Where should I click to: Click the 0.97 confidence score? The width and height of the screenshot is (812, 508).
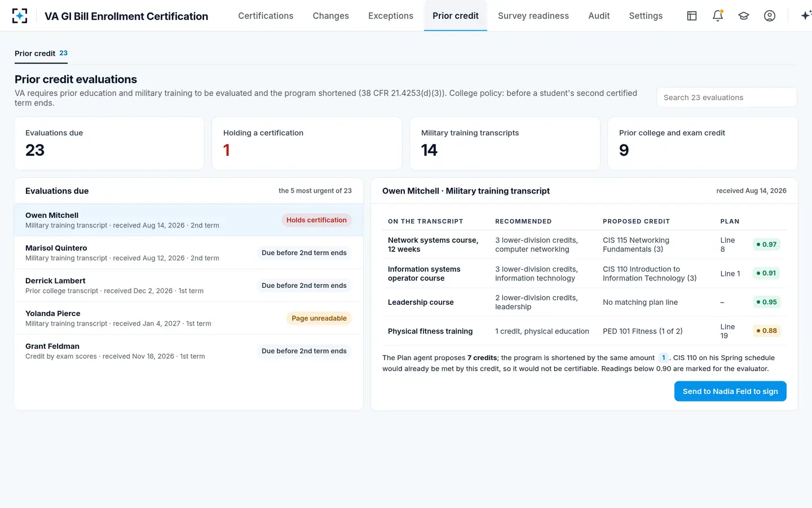766,244
